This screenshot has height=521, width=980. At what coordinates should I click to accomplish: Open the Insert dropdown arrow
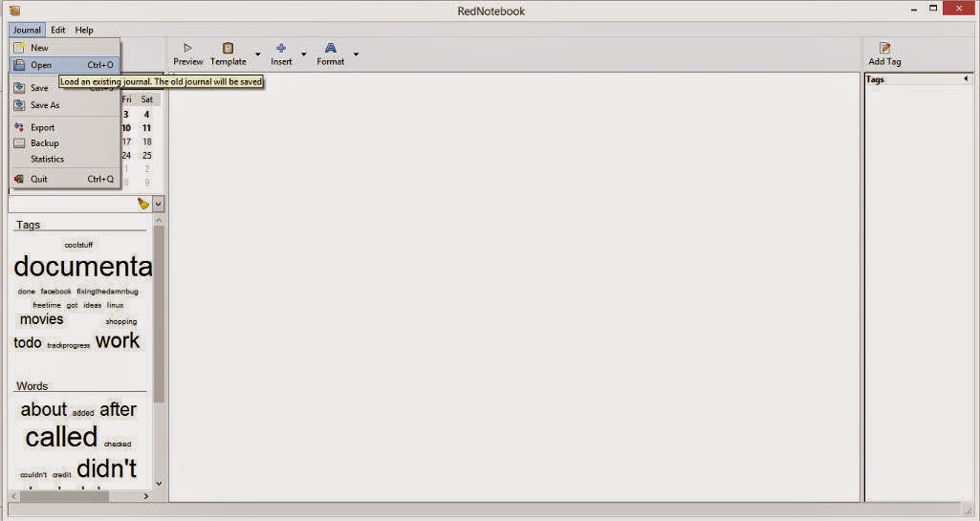(304, 54)
